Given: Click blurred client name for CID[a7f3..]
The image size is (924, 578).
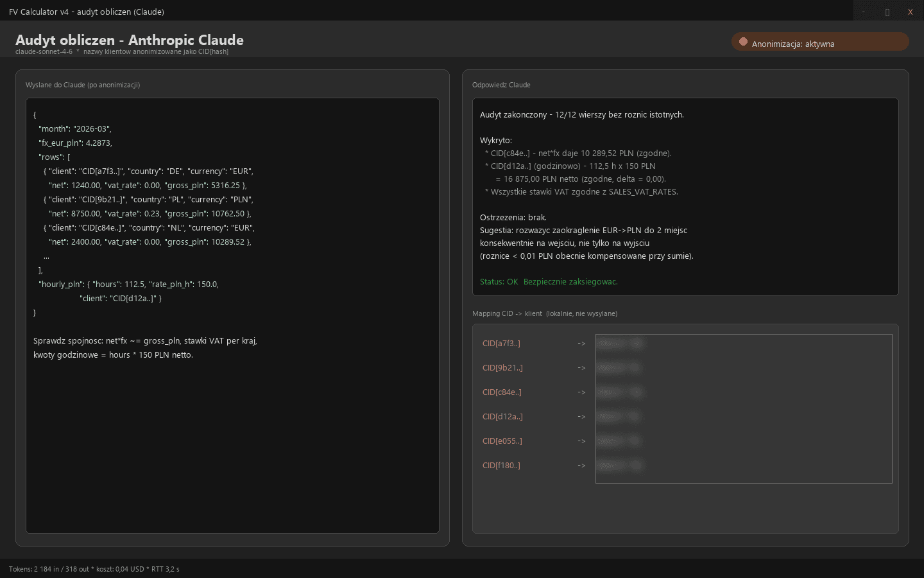Looking at the screenshot, I should pyautogui.click(x=620, y=344).
